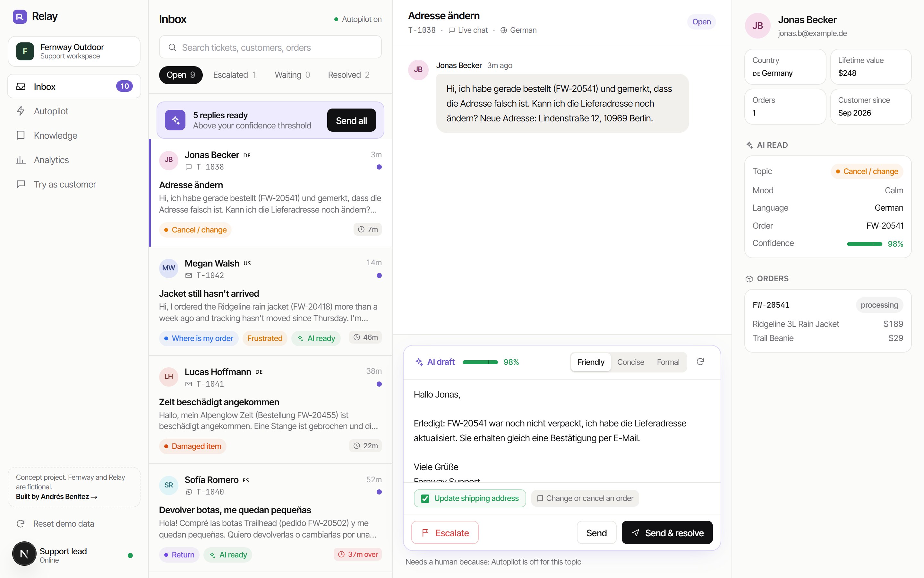Open Jonas Becker ticket T-1038
This screenshot has height=578, width=924.
pyautogui.click(x=270, y=193)
